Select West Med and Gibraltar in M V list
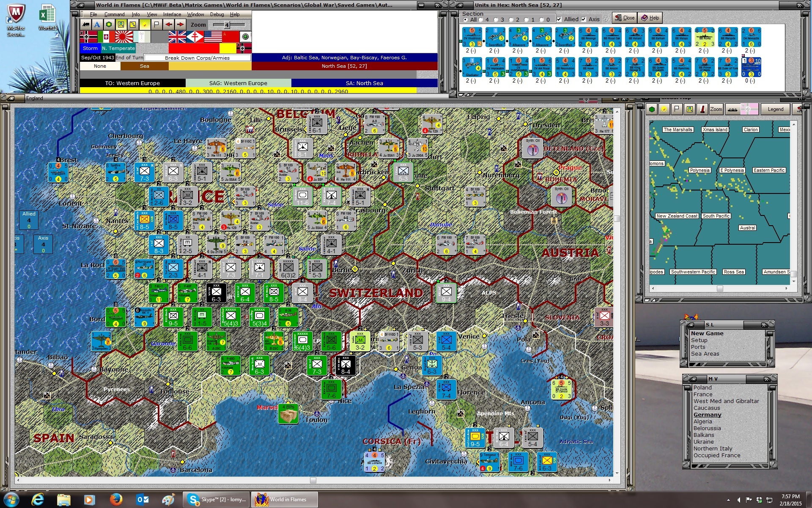Image resolution: width=812 pixels, height=508 pixels. click(726, 401)
